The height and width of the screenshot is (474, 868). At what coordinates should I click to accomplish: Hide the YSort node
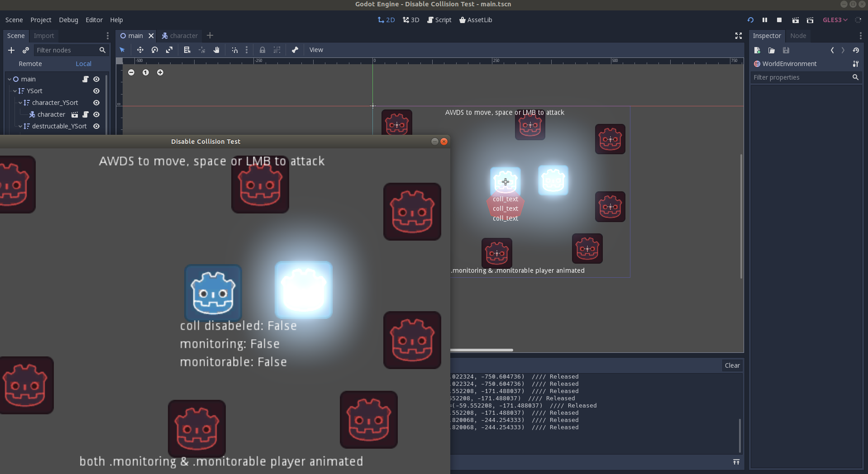pos(96,91)
